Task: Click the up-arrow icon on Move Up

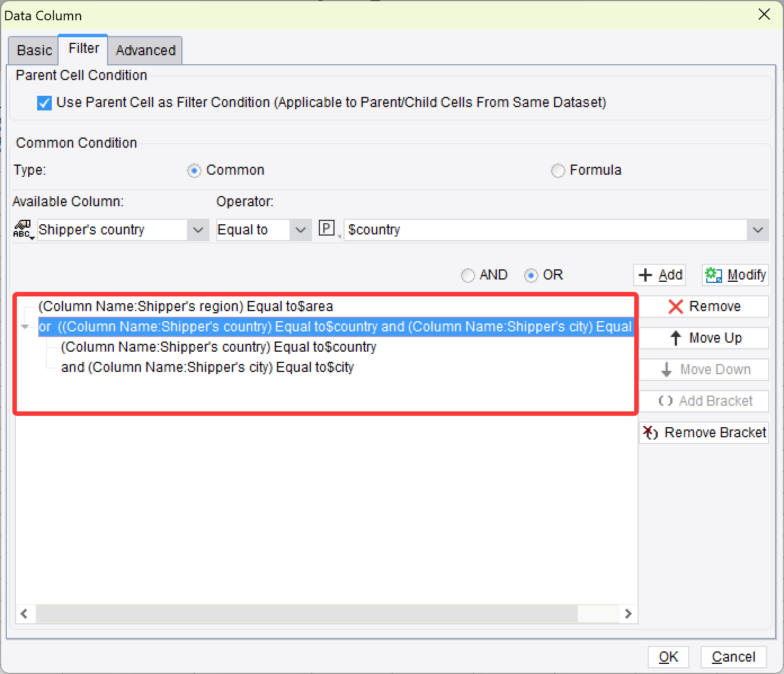Action: pos(675,338)
